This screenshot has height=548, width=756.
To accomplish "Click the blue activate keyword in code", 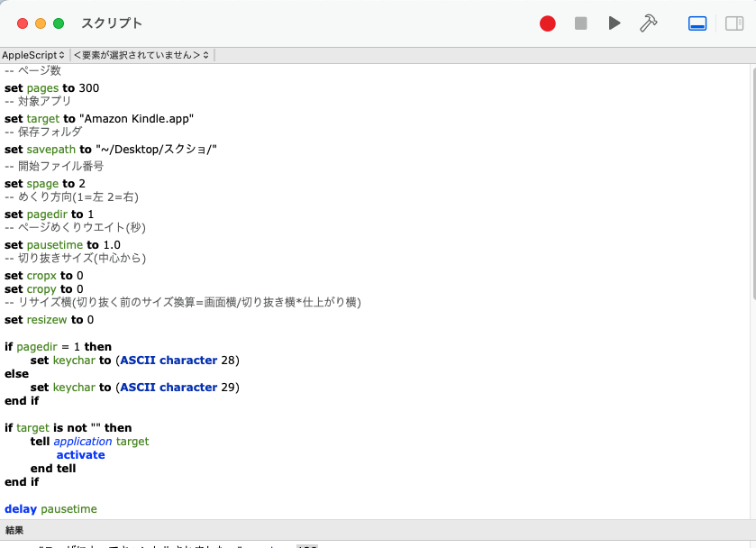I will 80,454.
